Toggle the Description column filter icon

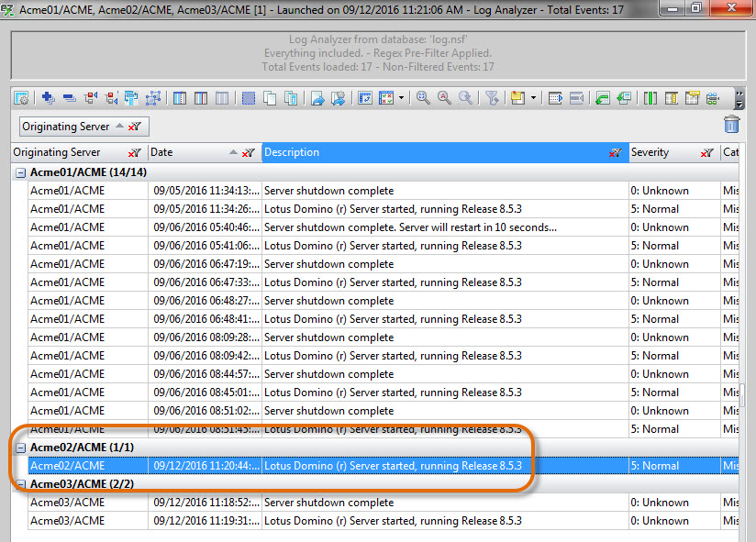pos(616,153)
